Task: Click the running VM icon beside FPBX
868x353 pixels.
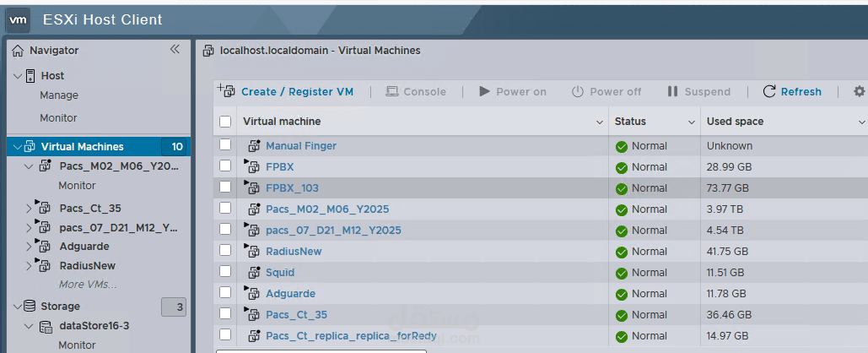Action: coord(252,166)
